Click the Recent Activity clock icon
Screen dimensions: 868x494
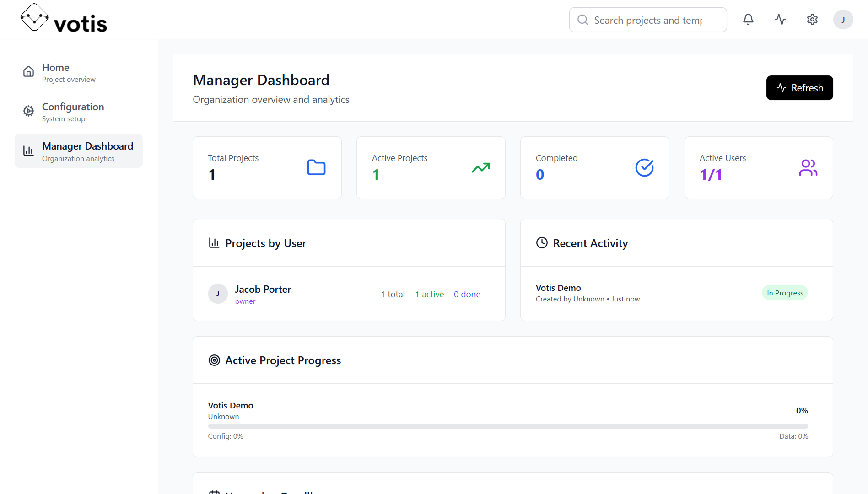point(542,243)
